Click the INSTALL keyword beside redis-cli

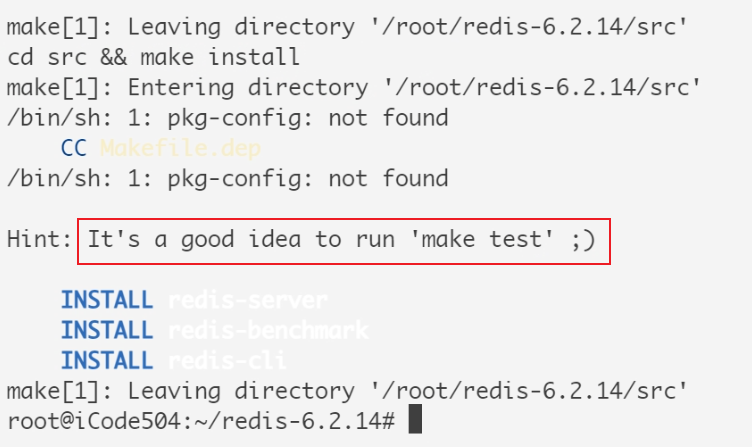pyautogui.click(x=107, y=360)
